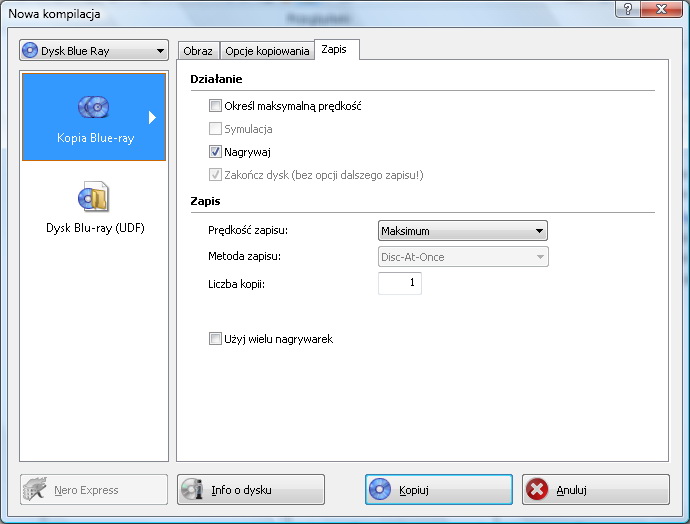Viewport: 690px width, 524px height.
Task: Enable Określ maksymalną prędkość checkbox
Action: tap(215, 106)
